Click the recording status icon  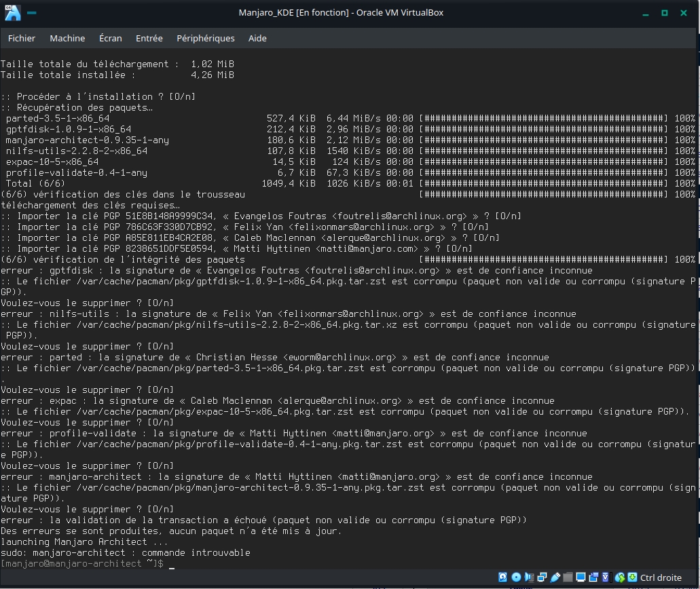[593, 577]
